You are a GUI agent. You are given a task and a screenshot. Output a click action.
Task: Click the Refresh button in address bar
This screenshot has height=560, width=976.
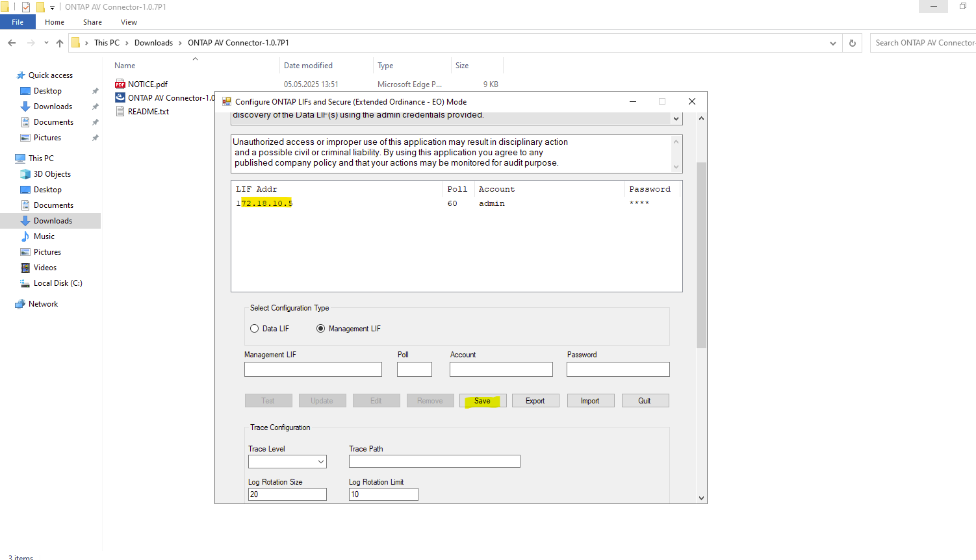(853, 43)
